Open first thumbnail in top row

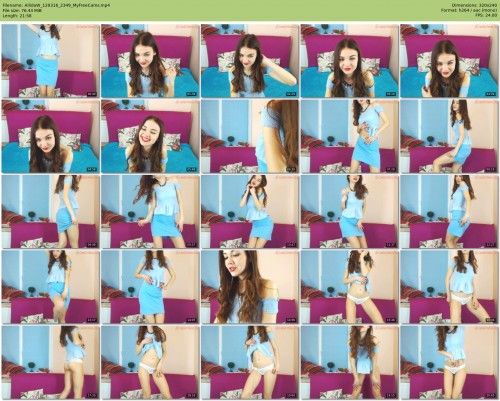click(x=50, y=61)
